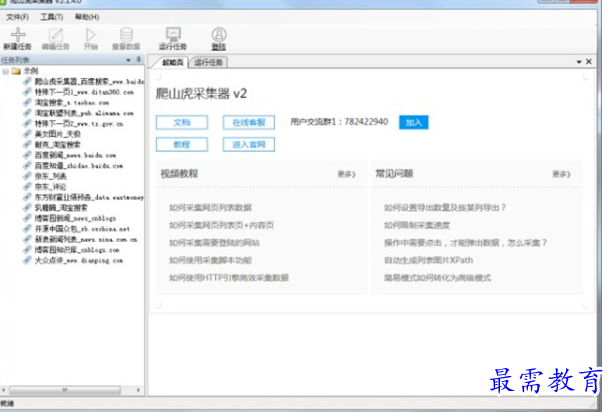Viewport: 611px width, 412px height.
Task: Open tutorial 如何使用采集脚本功能
Action: click(210, 260)
